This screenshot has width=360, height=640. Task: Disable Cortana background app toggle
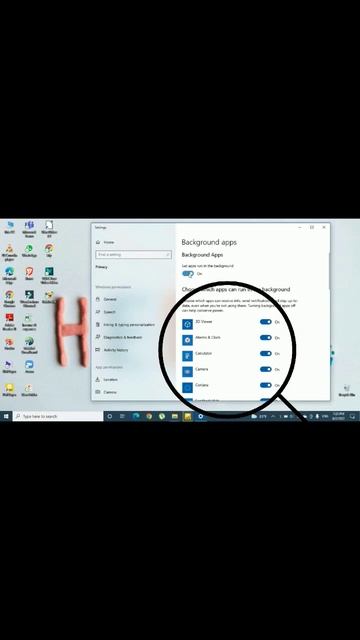[266, 385]
